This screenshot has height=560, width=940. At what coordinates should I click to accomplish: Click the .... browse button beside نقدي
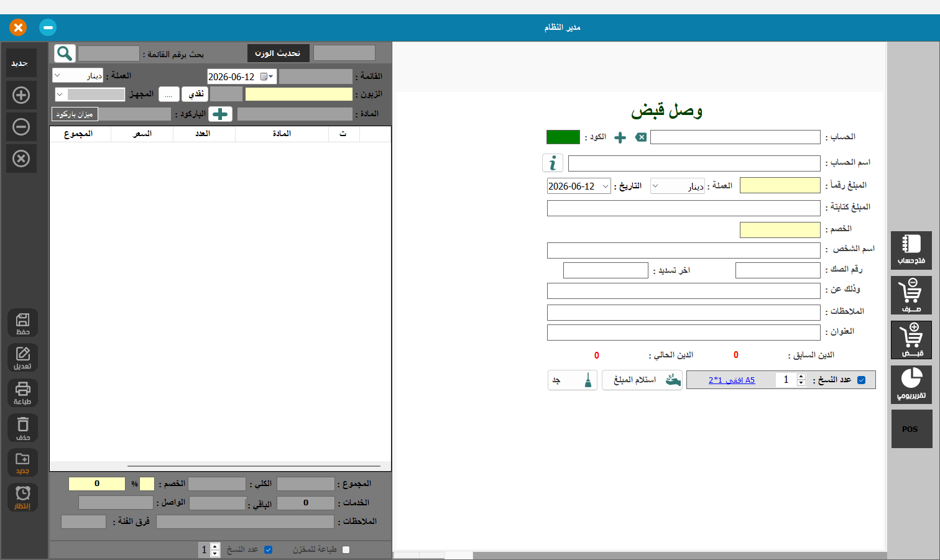pos(168,94)
